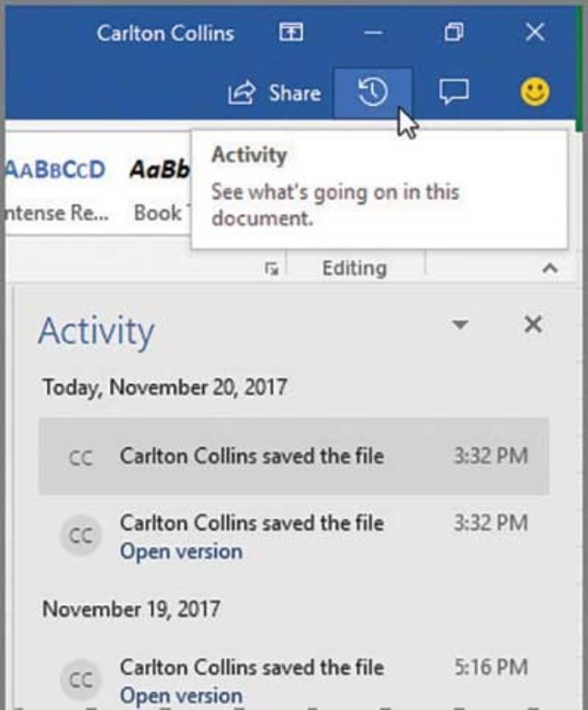Select highlighted 3:32 PM saved entry
588x710 pixels.
[x=294, y=456]
